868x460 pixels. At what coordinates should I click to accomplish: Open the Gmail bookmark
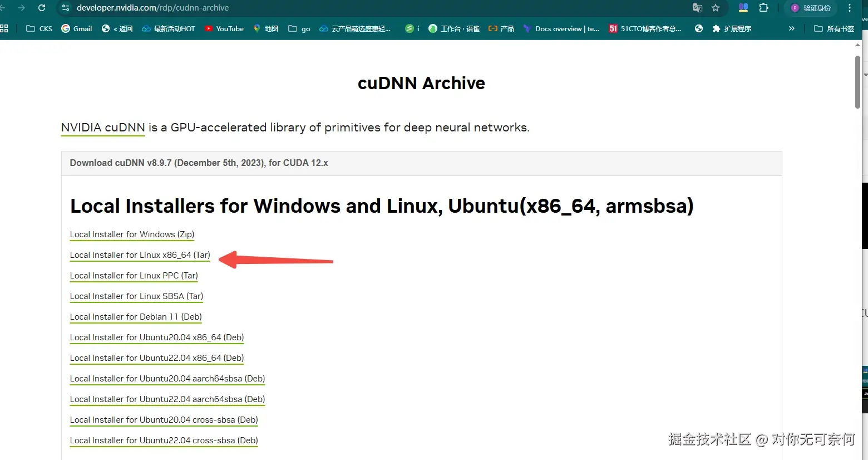pos(77,28)
